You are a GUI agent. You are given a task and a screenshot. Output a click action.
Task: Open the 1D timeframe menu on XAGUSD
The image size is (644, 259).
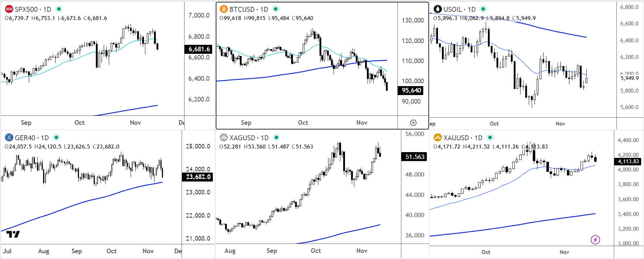pos(264,138)
